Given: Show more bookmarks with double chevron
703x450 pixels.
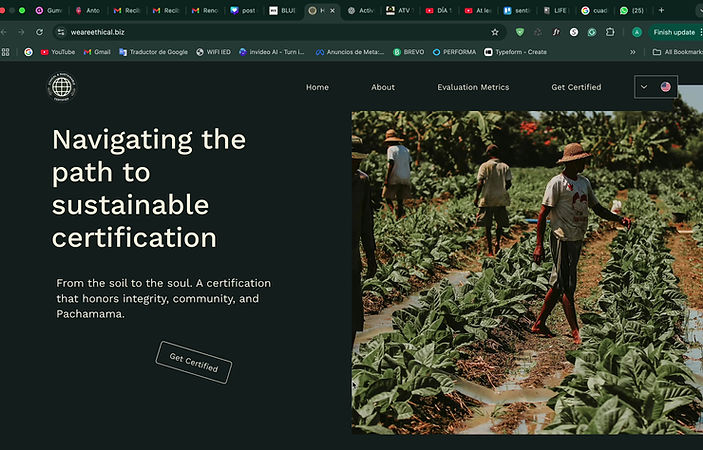Looking at the screenshot, I should (633, 52).
